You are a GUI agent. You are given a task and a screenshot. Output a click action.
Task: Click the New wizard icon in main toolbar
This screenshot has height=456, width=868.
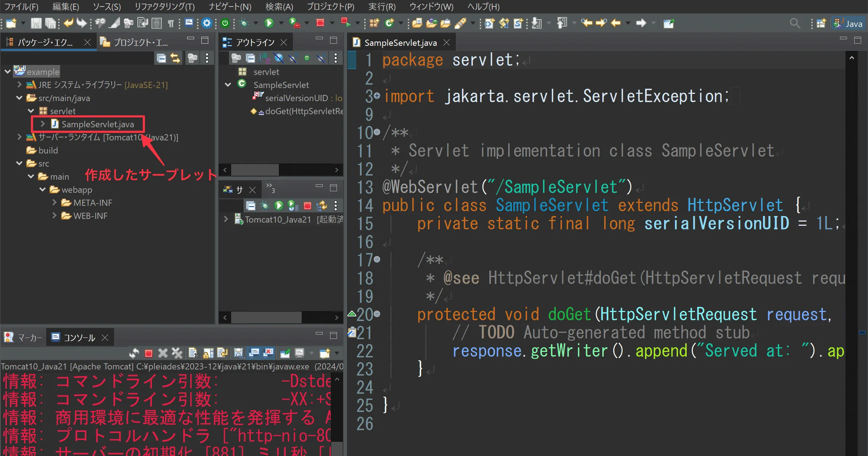pyautogui.click(x=11, y=23)
